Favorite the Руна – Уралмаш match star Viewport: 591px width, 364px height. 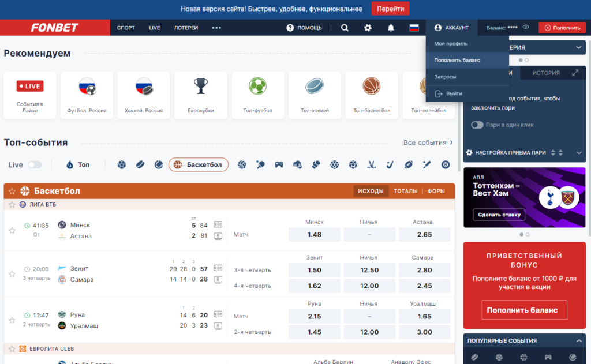(x=12, y=320)
